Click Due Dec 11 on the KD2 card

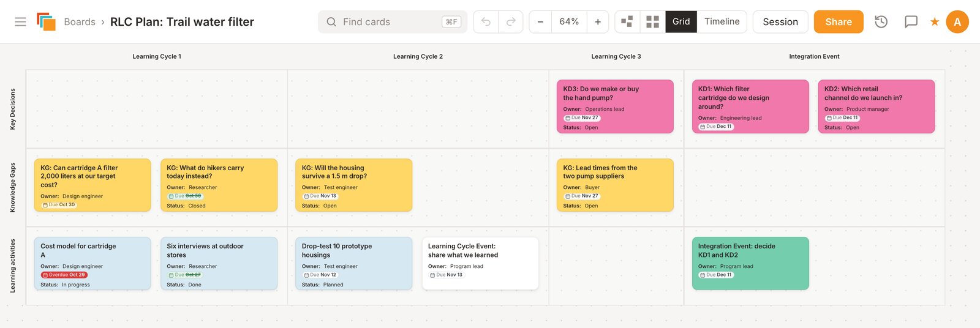tap(842, 117)
